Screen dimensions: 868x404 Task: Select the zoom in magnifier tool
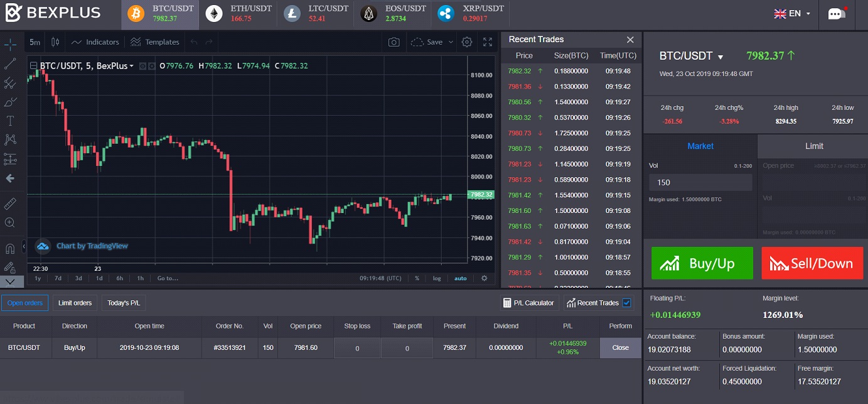pyautogui.click(x=10, y=222)
